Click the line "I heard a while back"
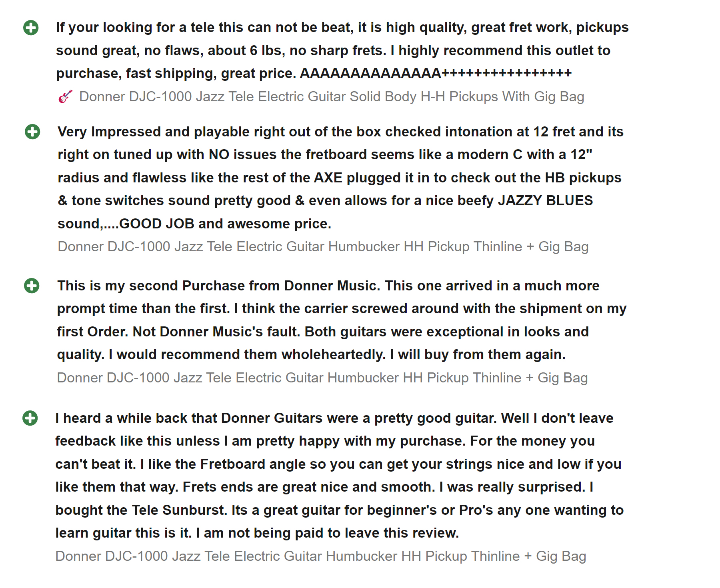This screenshot has height=588, width=720. (334, 418)
